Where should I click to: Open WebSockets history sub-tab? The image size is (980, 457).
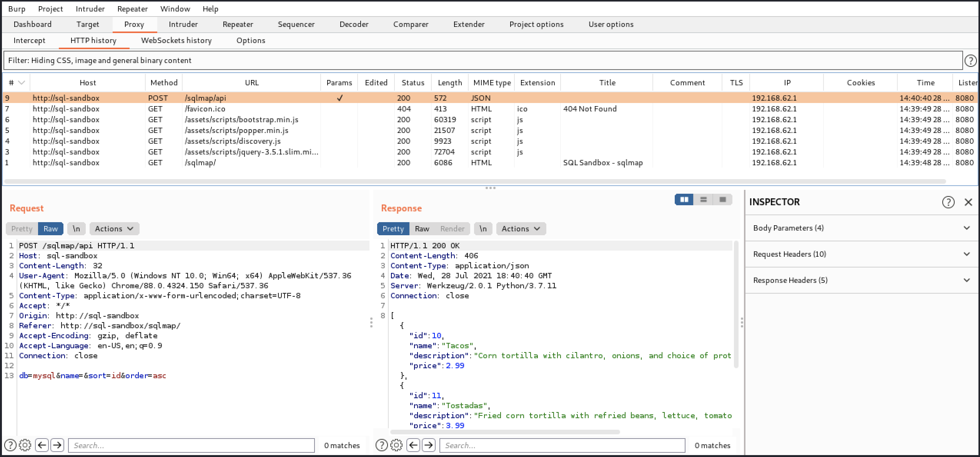176,40
